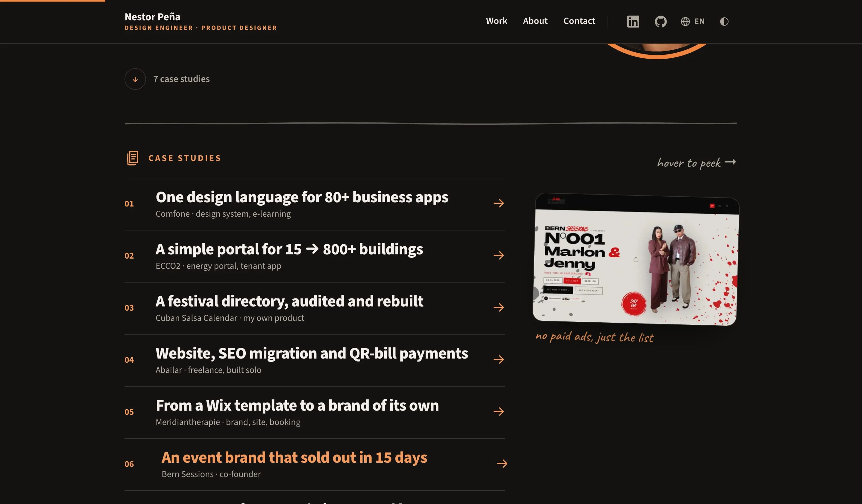Click the arrow on the ECCO2 row
The height and width of the screenshot is (504, 862).
499,255
